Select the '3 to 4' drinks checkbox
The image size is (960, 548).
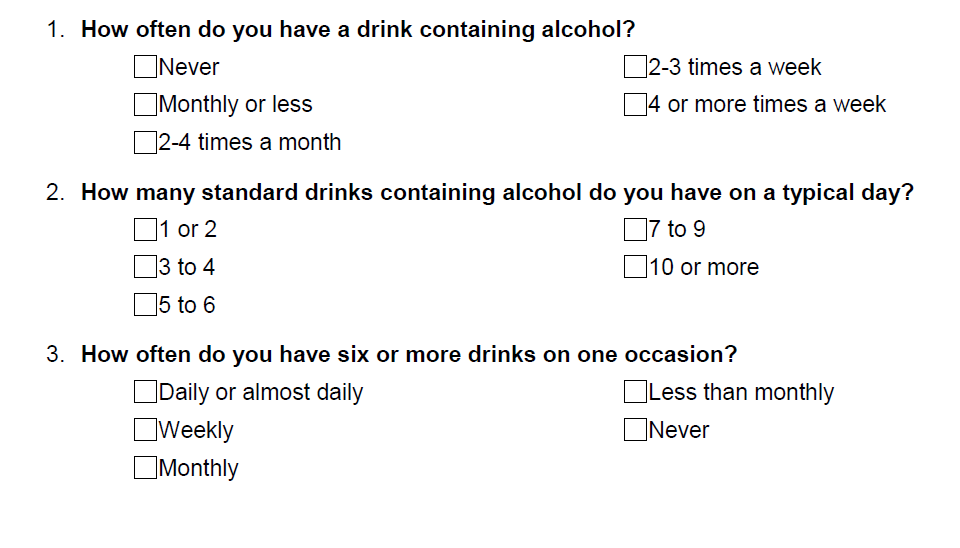click(146, 267)
